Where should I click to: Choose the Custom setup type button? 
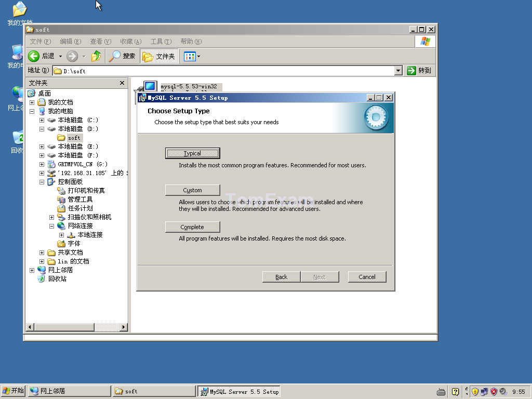(x=192, y=190)
